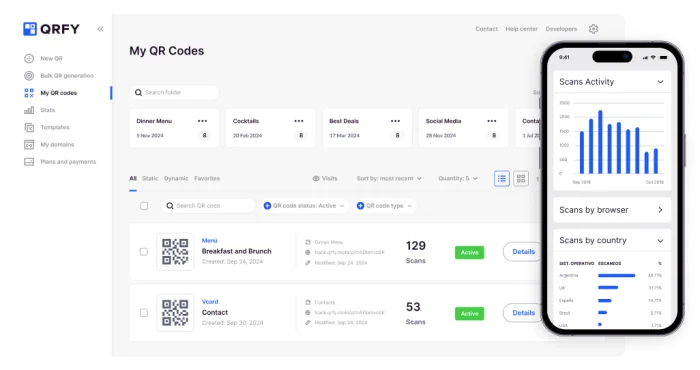Open Best Deals folder options dots
700x370 pixels.
(x=396, y=121)
